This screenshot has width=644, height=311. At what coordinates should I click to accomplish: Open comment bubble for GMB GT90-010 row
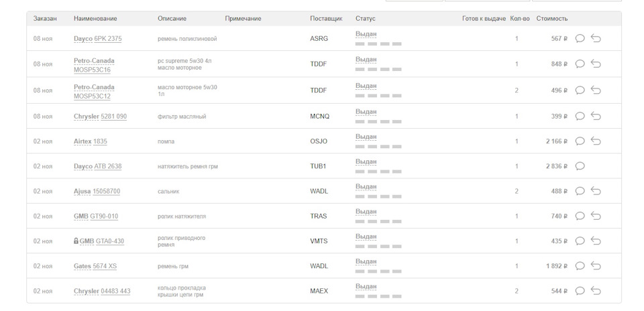(580, 216)
